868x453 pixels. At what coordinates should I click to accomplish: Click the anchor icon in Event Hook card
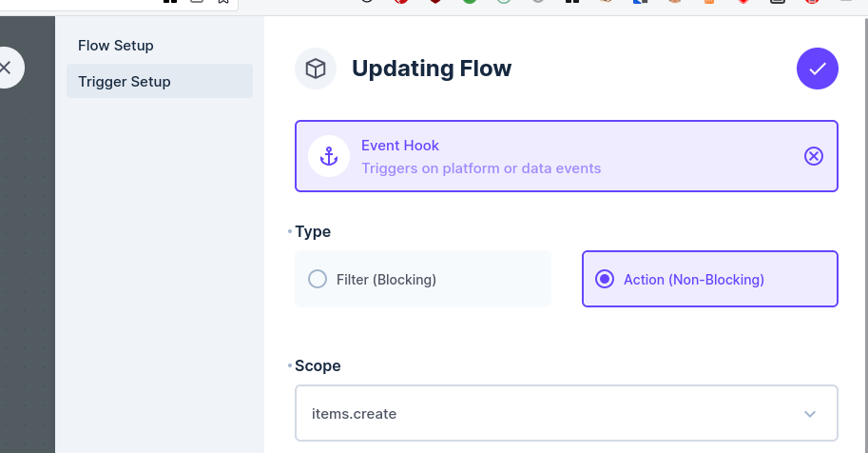(329, 156)
